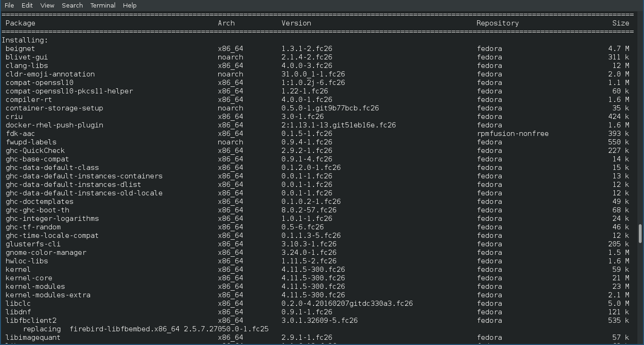Open the View menu
This screenshot has width=644, height=345.
pyautogui.click(x=47, y=5)
